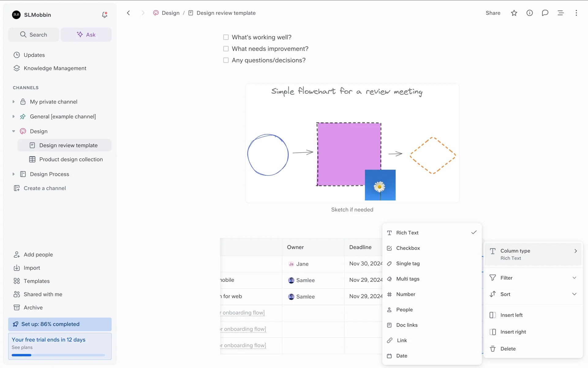Open the table of contents icon
This screenshot has width=588, height=368.
[560, 13]
